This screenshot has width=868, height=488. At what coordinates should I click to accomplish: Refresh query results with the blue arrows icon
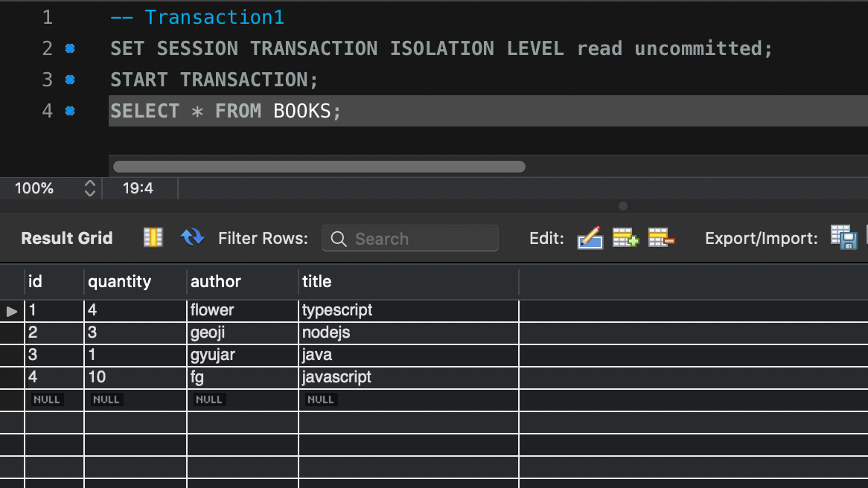(192, 238)
